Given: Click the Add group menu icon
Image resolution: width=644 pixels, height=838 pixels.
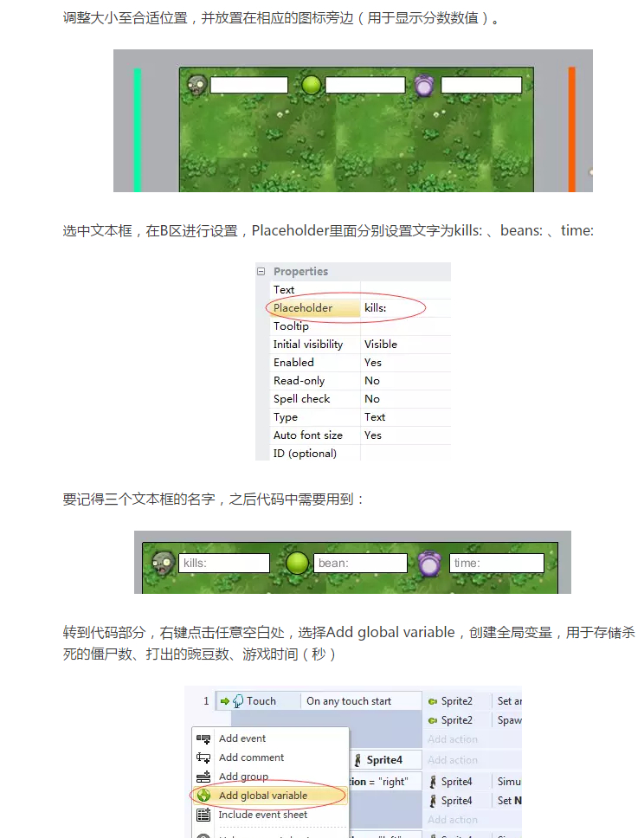Looking at the screenshot, I should 203,777.
